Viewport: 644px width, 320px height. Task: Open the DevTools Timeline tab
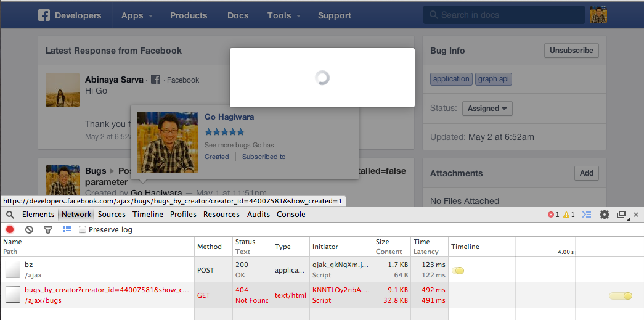pyautogui.click(x=148, y=215)
